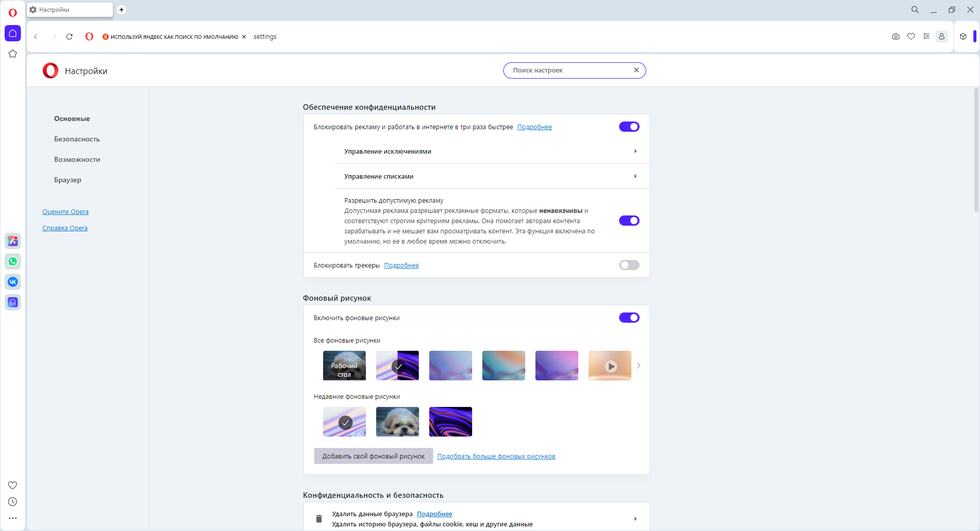
Task: Choose the teal-orange gradient wallpaper
Action: [504, 366]
